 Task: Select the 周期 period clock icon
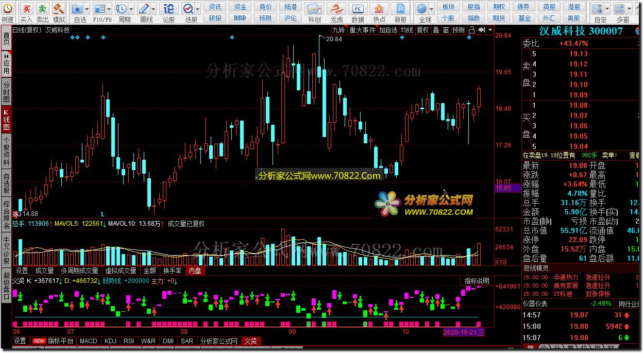pos(121,9)
